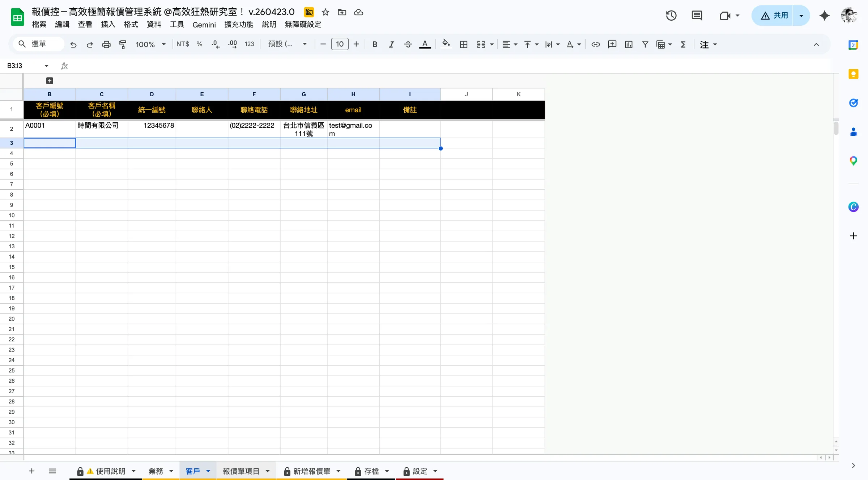Screen dimensions: 868x480
Task: Click the Functions sigma icon
Action: pos(683,44)
